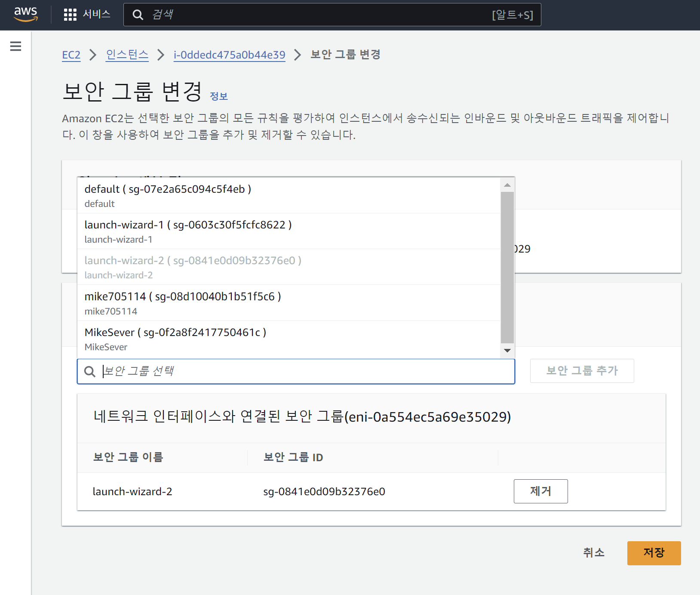The height and width of the screenshot is (595, 700).
Task: Remove launch-wizard-2 with 제거 button
Action: [540, 491]
